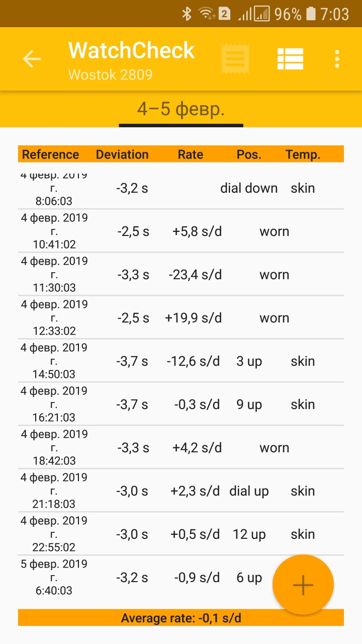Open the 14:50:03 3 up entry

[181, 361]
